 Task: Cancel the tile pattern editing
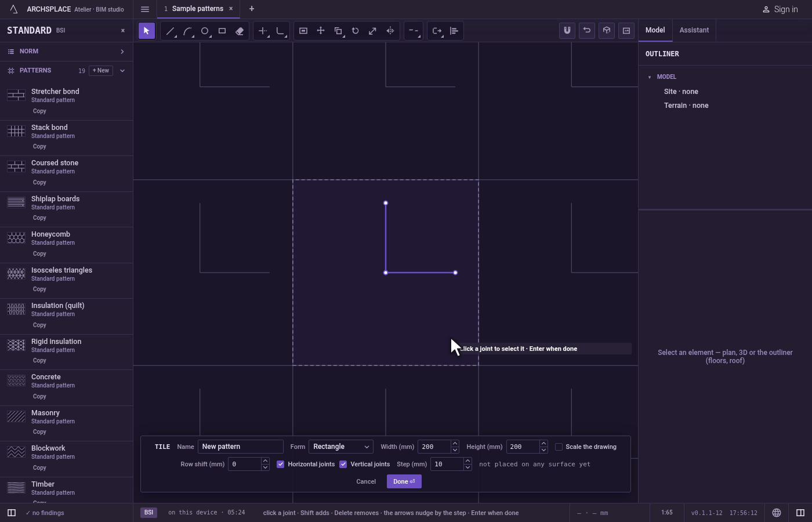[x=366, y=481]
